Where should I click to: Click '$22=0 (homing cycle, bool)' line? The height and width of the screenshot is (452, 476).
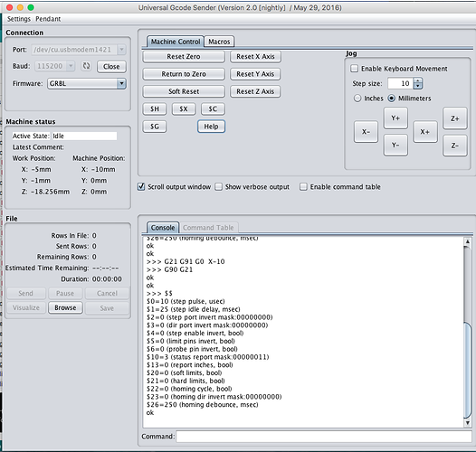click(x=189, y=389)
